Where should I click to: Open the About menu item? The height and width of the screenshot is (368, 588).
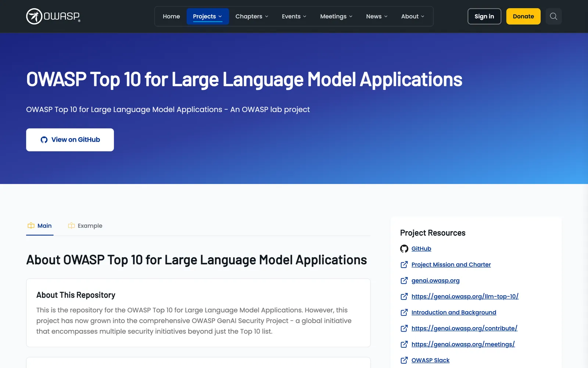413,17
